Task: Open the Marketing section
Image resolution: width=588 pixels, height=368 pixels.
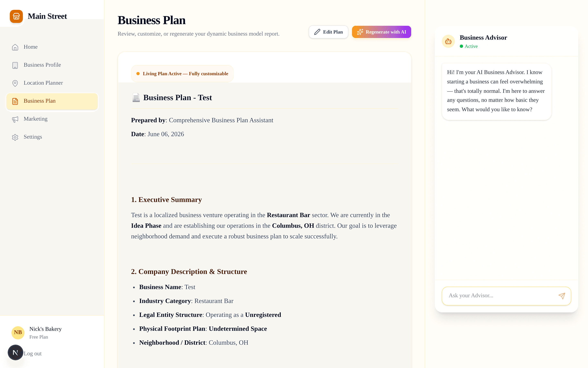Action: pyautogui.click(x=52, y=119)
